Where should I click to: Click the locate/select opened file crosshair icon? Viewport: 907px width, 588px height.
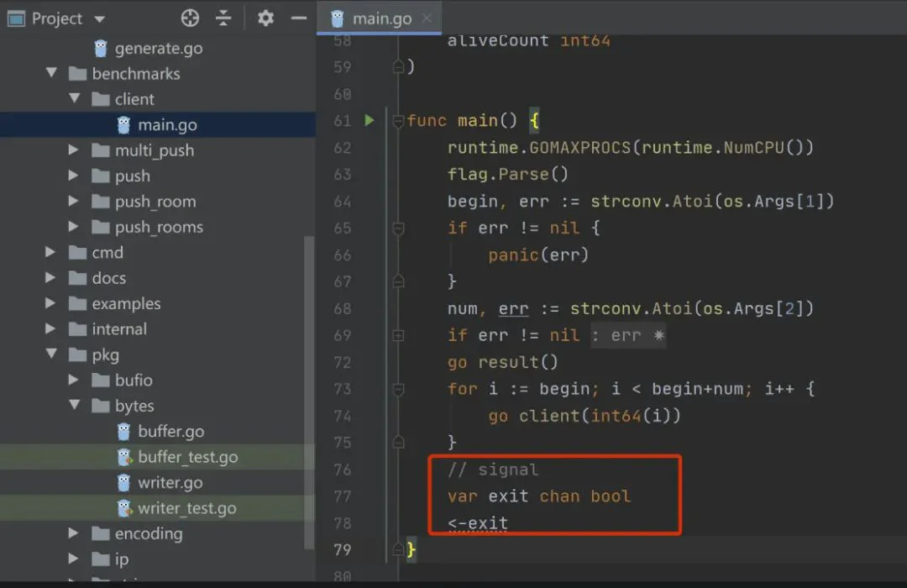(x=190, y=18)
